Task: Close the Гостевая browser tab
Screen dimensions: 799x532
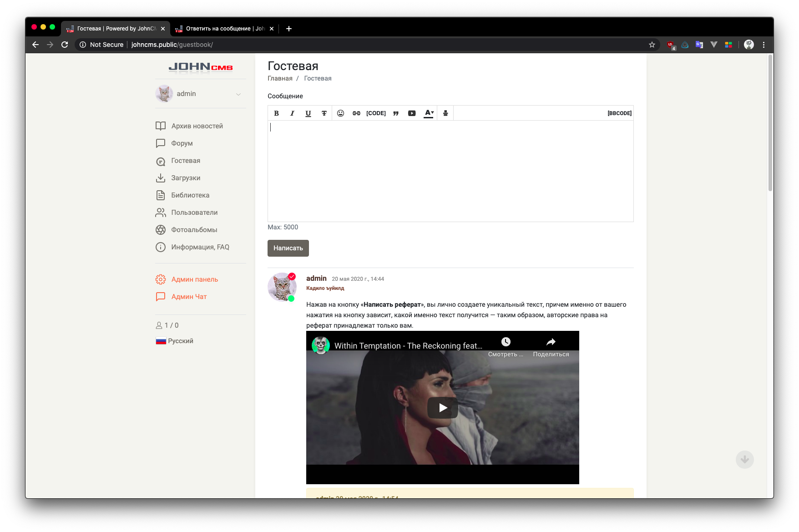Action: pos(163,29)
